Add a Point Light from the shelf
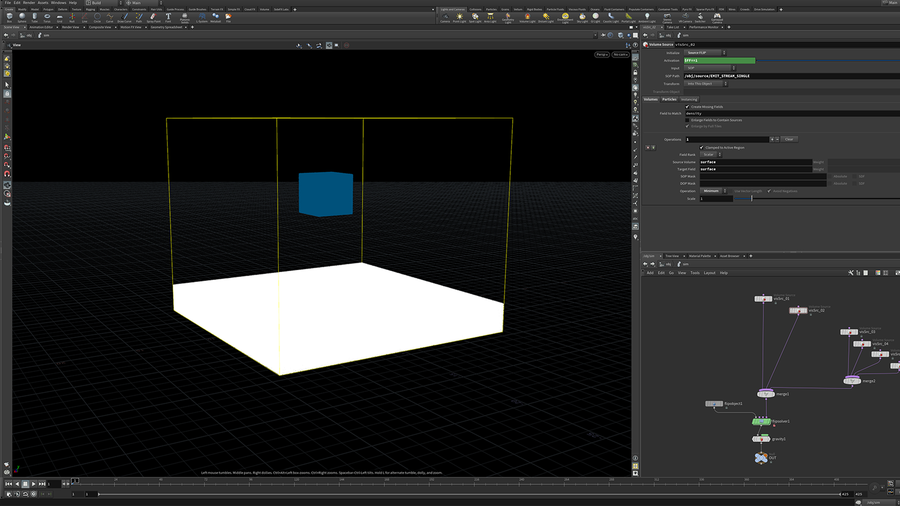 tap(459, 18)
